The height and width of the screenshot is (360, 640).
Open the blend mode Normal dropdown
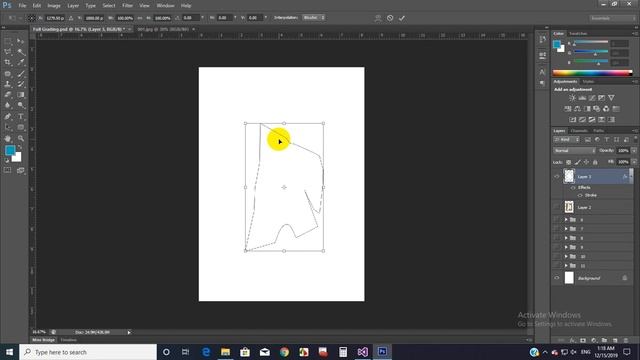pos(574,151)
